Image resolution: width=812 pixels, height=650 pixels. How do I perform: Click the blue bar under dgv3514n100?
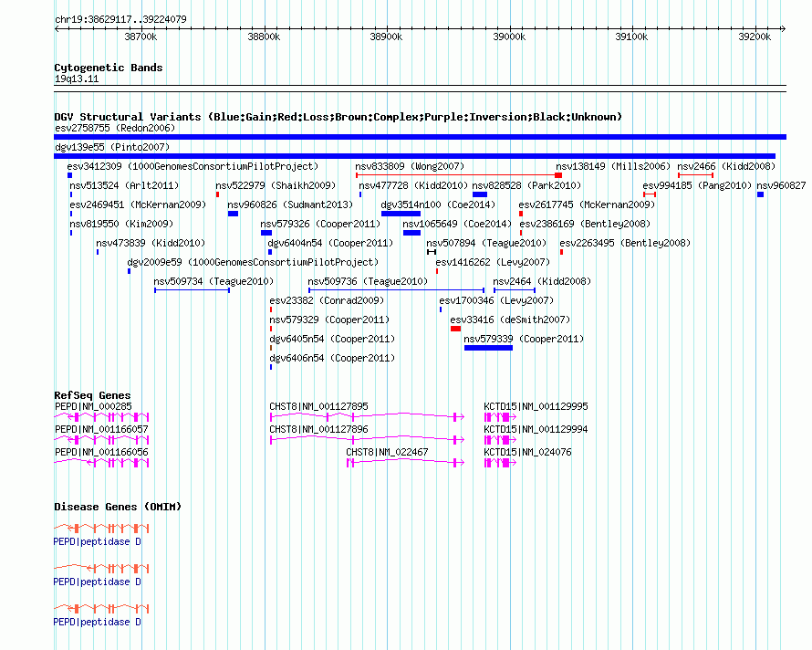(401, 214)
